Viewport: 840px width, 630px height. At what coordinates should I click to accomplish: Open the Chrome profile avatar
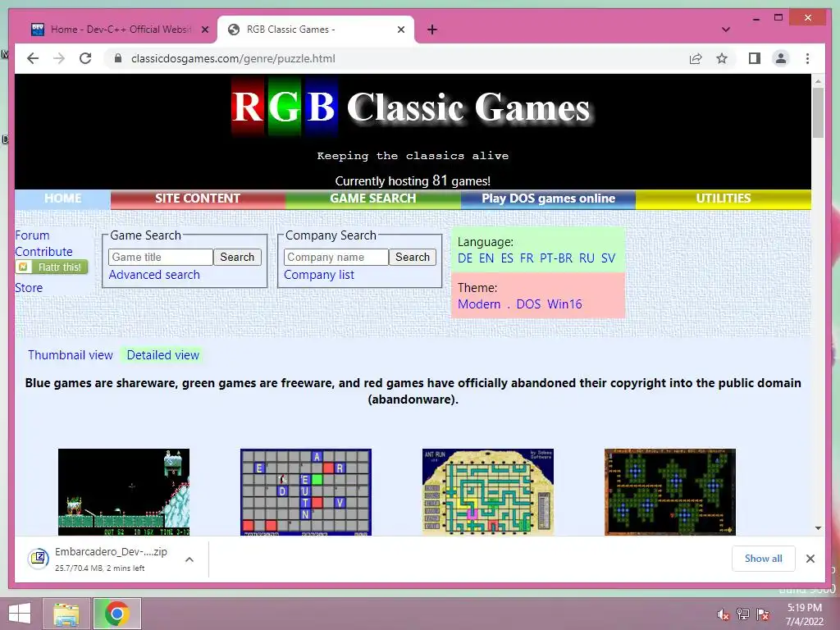(x=781, y=58)
